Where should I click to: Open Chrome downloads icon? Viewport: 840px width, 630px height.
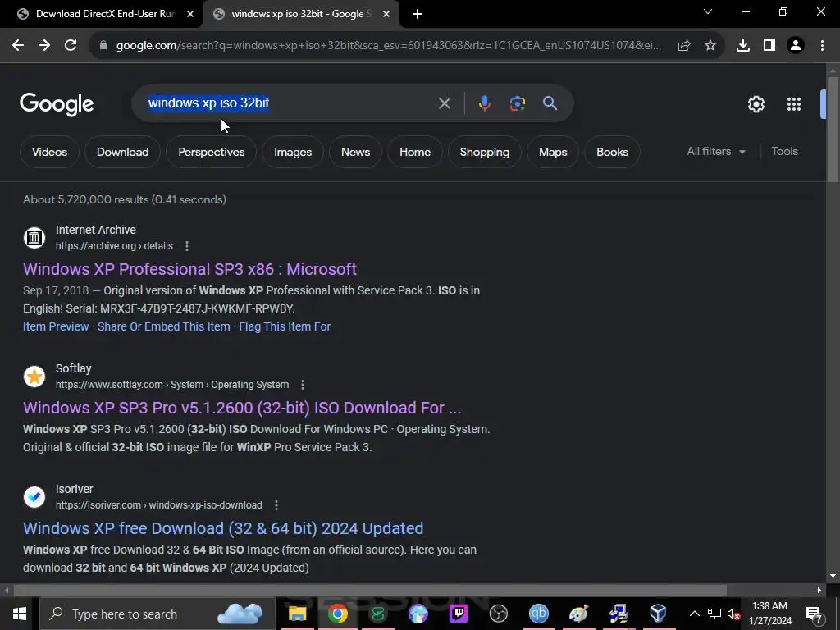743,46
